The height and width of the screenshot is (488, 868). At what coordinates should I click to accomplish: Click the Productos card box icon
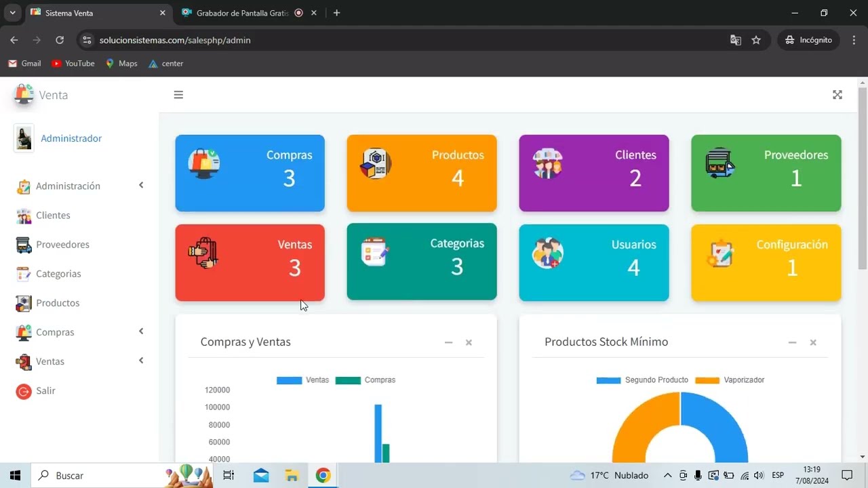click(x=376, y=163)
